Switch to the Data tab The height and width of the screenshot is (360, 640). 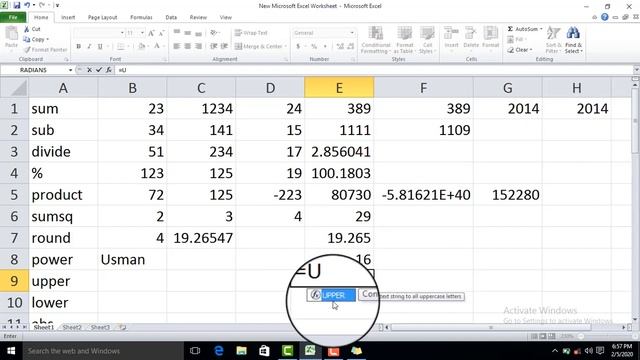[171, 17]
